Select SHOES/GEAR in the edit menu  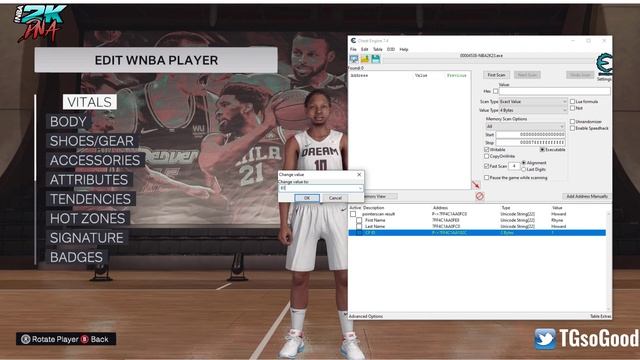pyautogui.click(x=92, y=141)
